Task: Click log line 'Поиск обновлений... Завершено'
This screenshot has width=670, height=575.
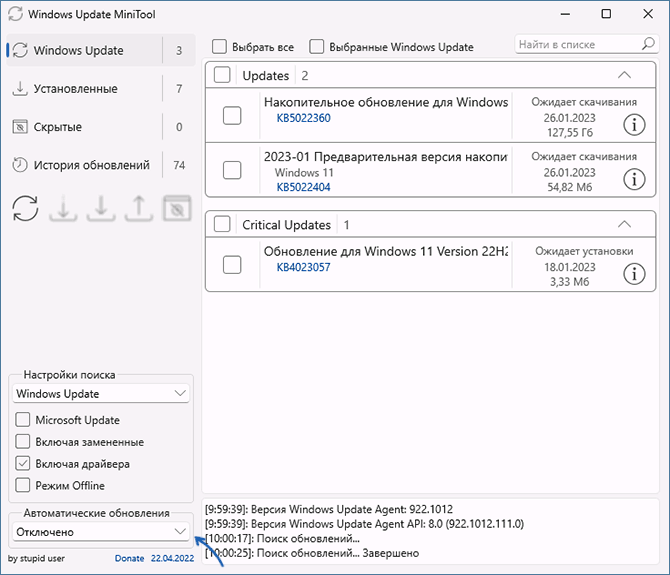Action: 312,553
